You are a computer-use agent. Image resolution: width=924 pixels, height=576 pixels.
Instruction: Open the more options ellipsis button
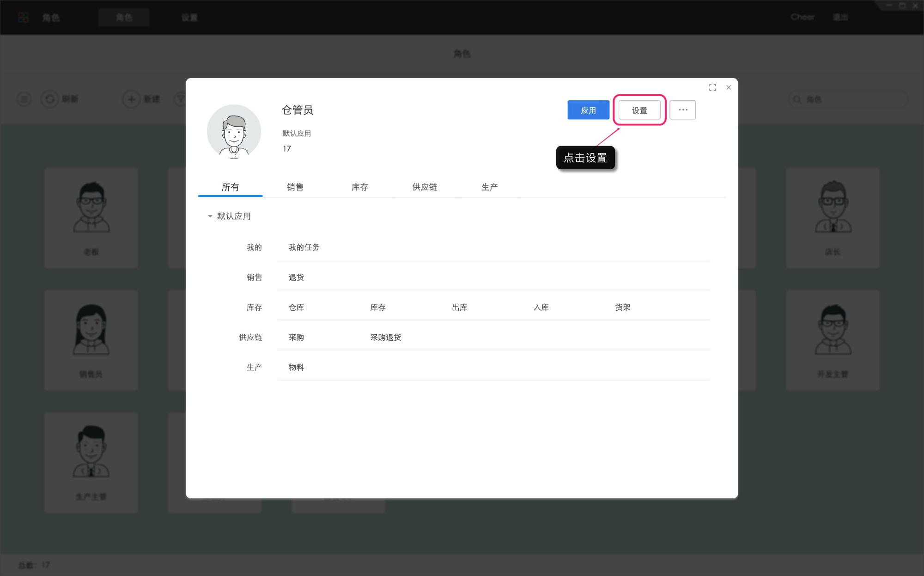point(683,110)
